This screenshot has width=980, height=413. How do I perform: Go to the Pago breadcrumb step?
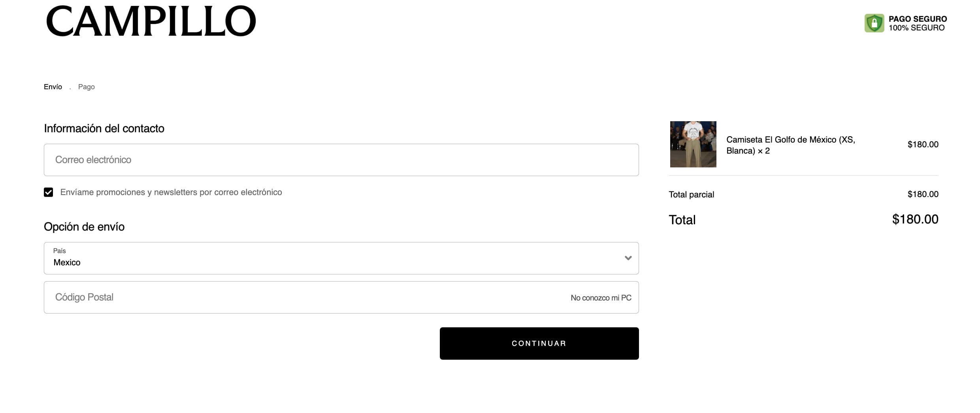pyautogui.click(x=86, y=87)
